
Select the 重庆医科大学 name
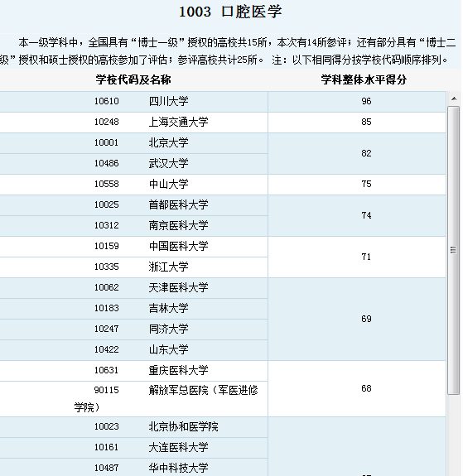(179, 370)
